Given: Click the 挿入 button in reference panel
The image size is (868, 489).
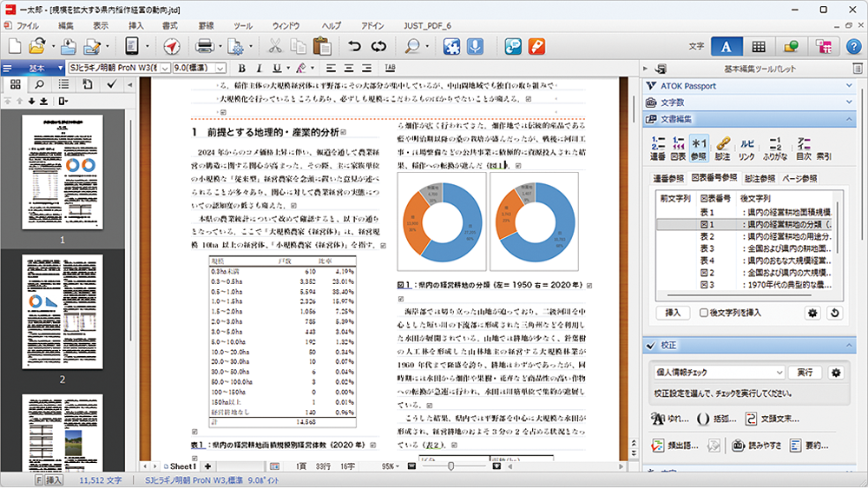Looking at the screenshot, I should (673, 313).
